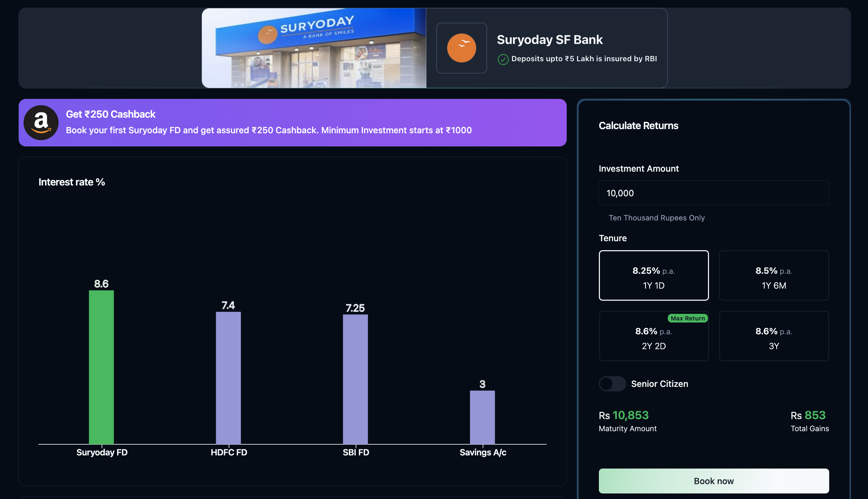Select the 1Y 1D tenure at 8.25%
868x499 pixels.
654,275
